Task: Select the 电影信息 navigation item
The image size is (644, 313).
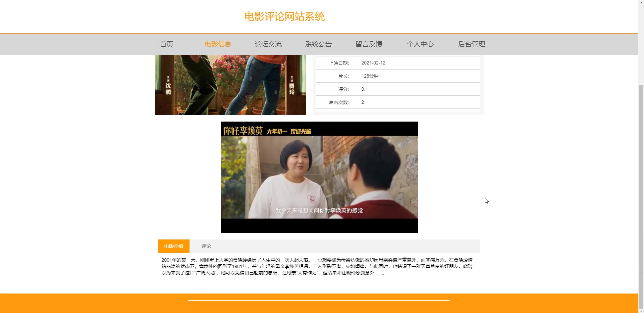Action: point(218,44)
